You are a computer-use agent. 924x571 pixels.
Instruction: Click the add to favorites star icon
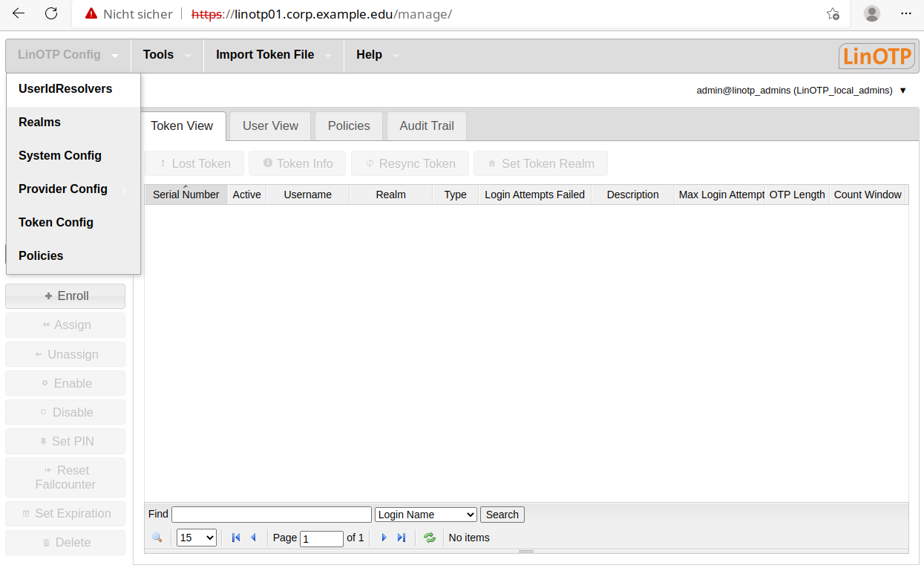[x=833, y=13]
